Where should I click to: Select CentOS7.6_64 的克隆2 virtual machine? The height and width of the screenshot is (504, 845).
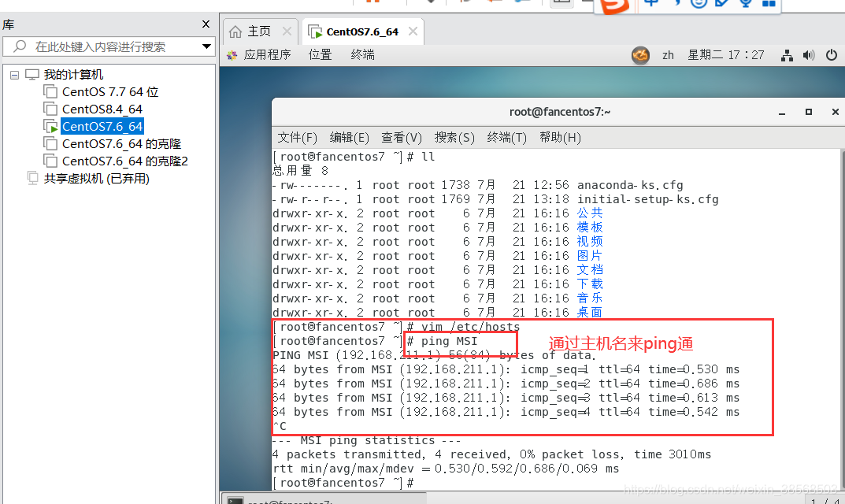click(x=124, y=161)
